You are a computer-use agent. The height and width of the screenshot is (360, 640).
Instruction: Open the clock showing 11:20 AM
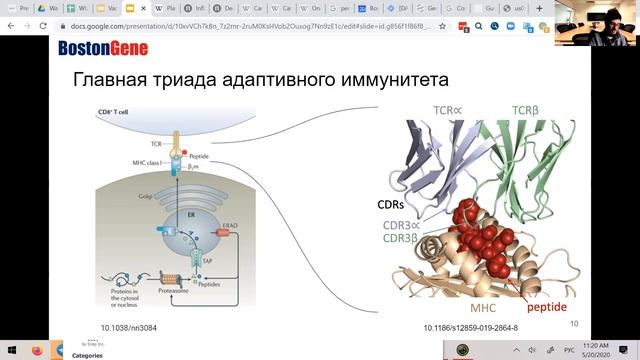pyautogui.click(x=596, y=350)
